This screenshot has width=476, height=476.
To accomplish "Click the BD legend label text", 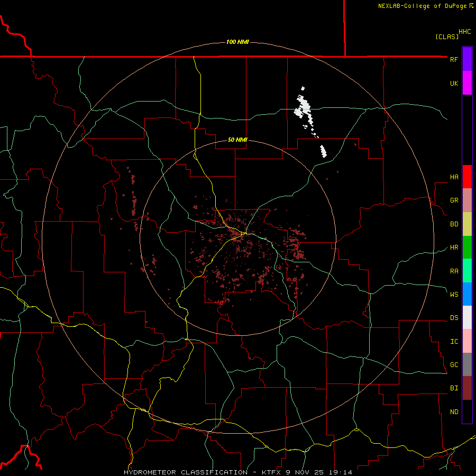I will (x=454, y=224).
